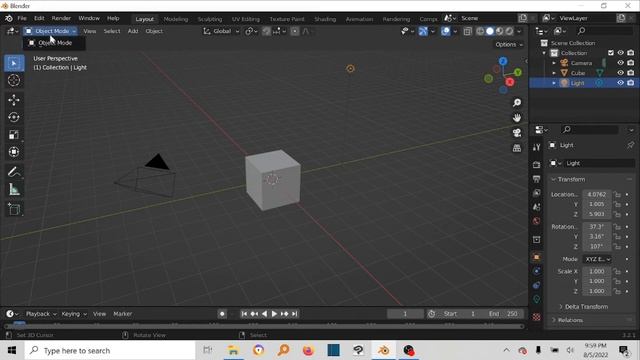Open the Output properties tab

537,179
